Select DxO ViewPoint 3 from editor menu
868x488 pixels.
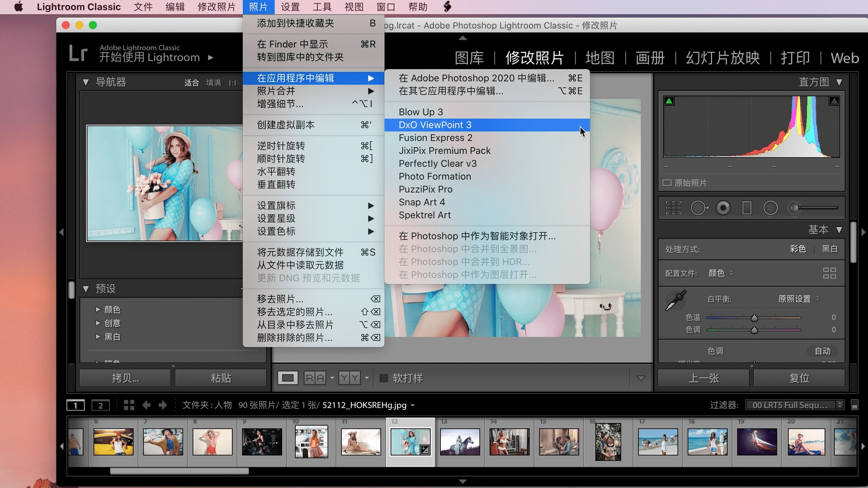[x=435, y=125]
